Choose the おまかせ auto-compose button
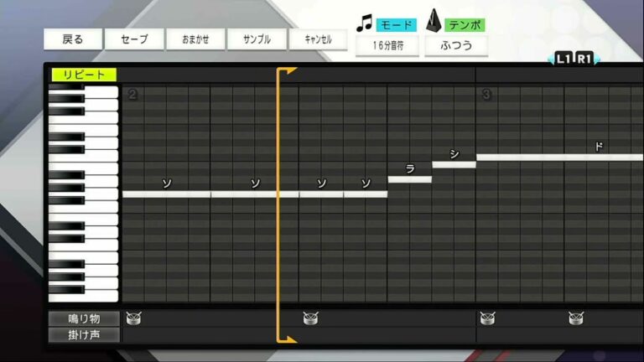Image resolution: width=644 pixels, height=362 pixels. (x=195, y=39)
